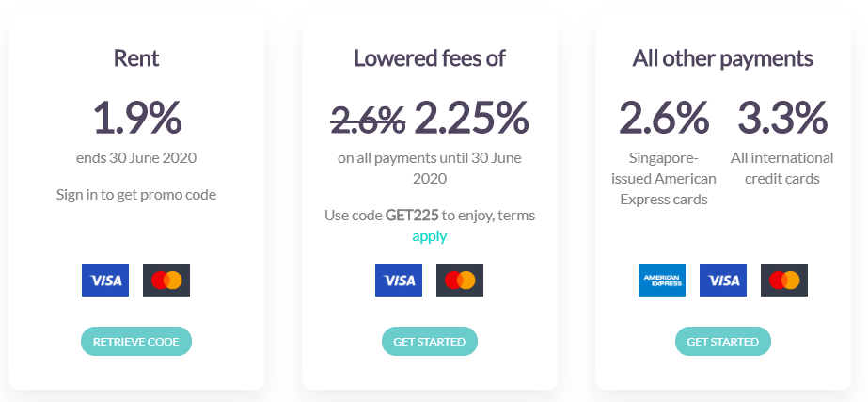Click Get Started under All other payments
The height and width of the screenshot is (402, 868).
[x=723, y=341]
